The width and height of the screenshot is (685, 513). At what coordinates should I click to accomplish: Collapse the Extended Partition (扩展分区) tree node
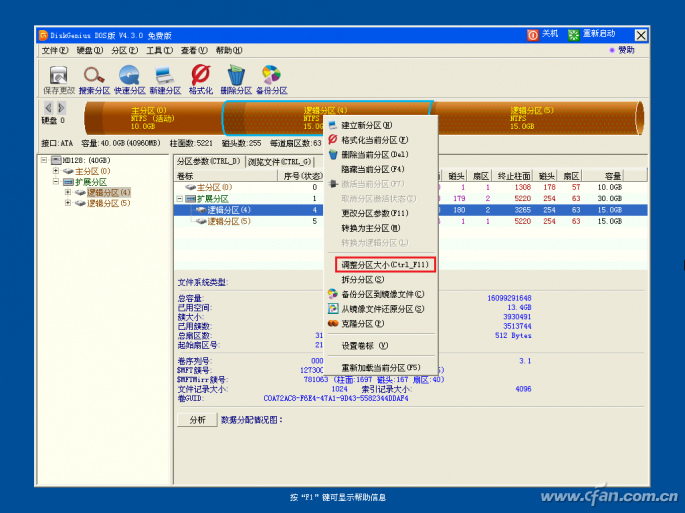click(x=55, y=181)
